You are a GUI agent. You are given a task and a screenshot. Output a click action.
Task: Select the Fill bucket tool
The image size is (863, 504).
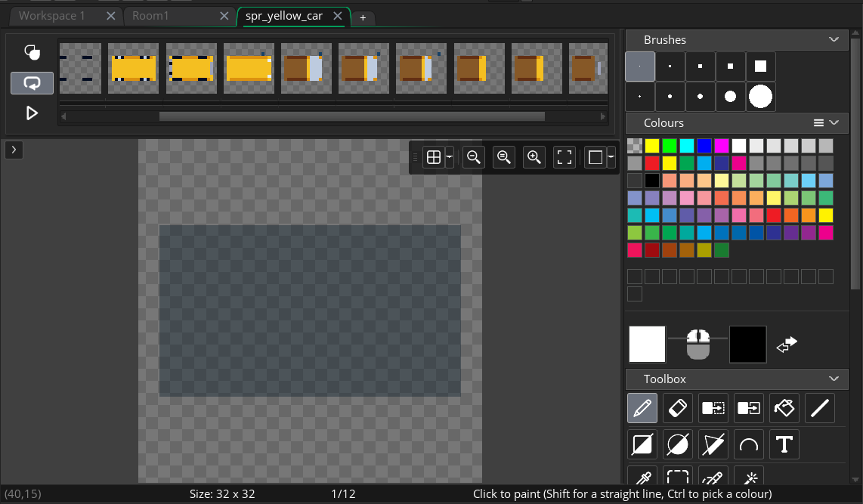tap(784, 408)
